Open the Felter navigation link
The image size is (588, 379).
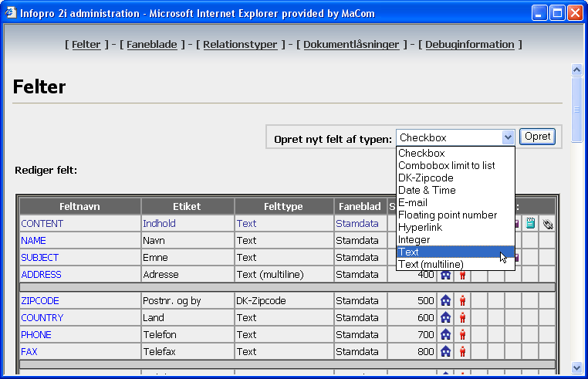click(x=86, y=44)
